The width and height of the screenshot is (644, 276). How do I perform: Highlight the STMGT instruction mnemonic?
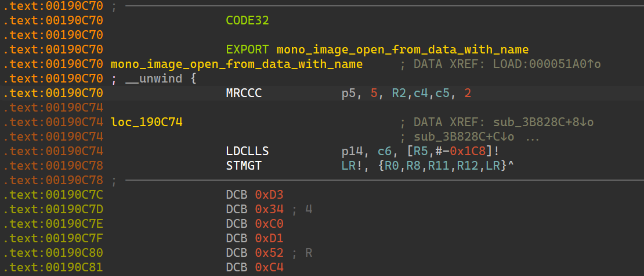[x=244, y=166]
